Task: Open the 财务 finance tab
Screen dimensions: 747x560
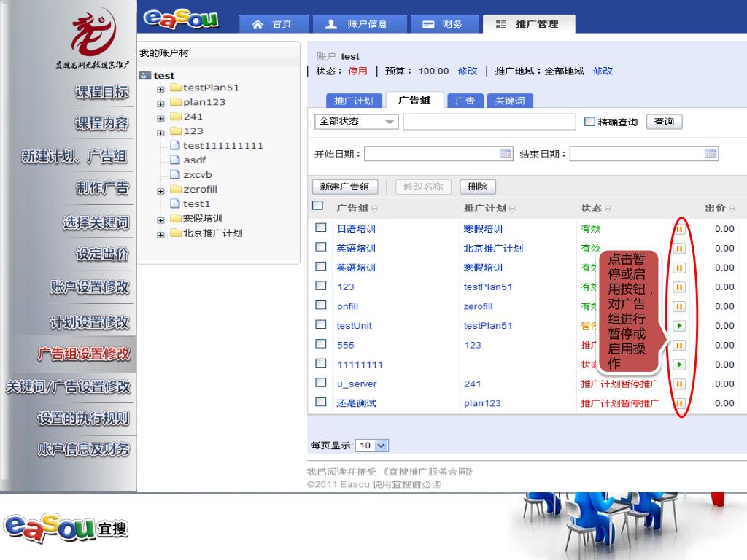Action: [x=444, y=24]
